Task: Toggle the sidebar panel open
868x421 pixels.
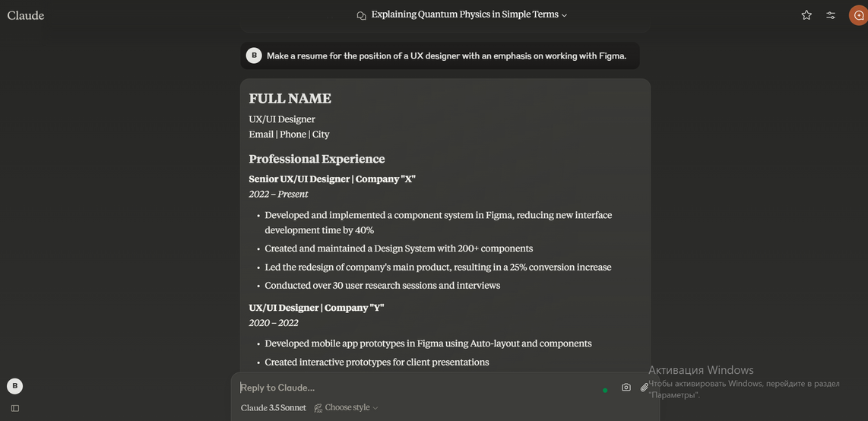Action: click(x=15, y=408)
